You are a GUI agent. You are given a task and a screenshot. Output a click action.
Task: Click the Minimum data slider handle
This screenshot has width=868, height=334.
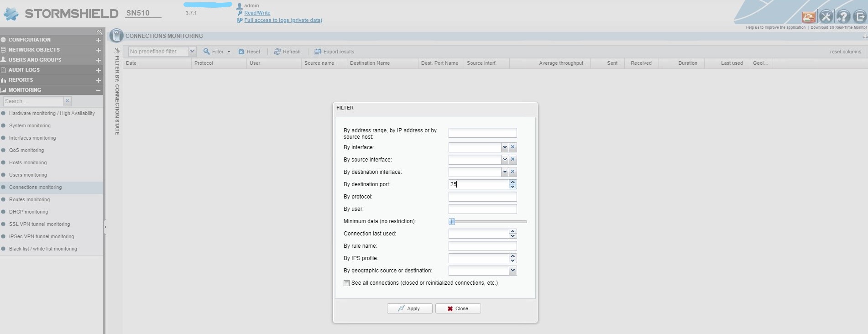(452, 221)
